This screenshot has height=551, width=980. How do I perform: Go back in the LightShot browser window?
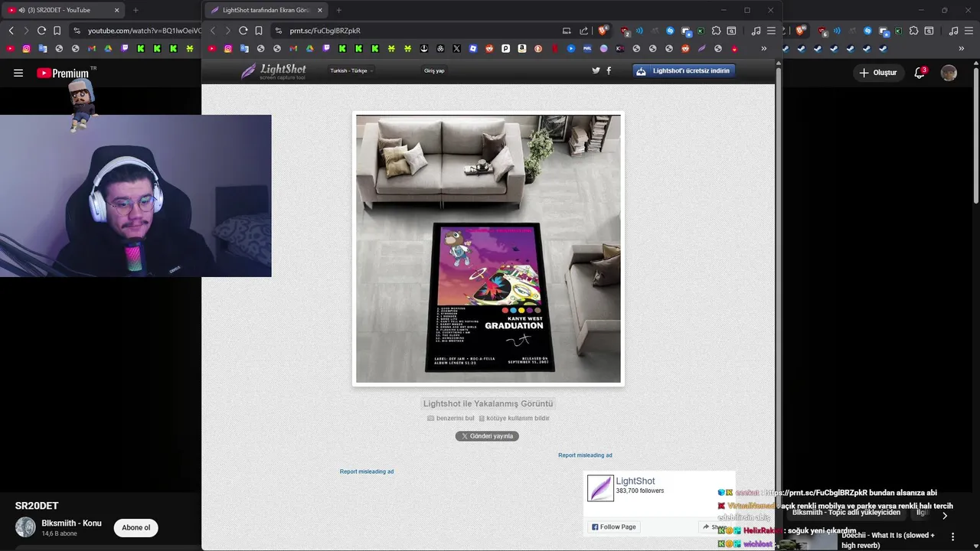point(213,31)
